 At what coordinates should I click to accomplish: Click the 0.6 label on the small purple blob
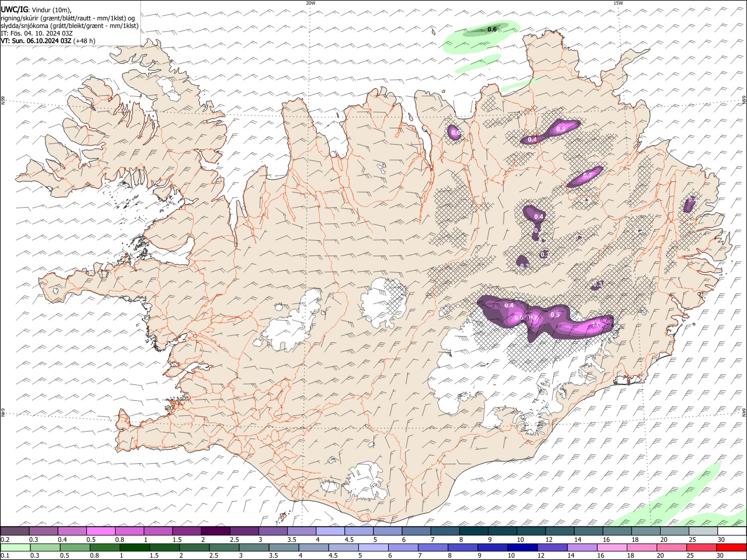(x=456, y=133)
